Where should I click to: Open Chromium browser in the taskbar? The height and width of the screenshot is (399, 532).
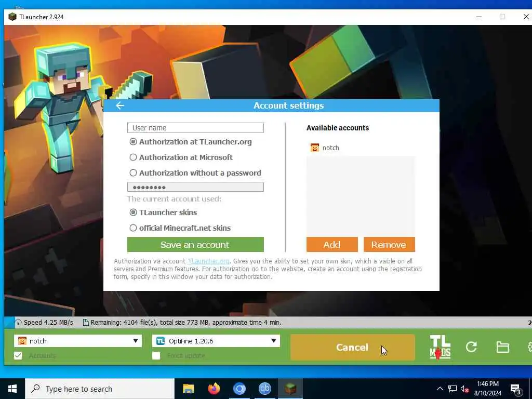[x=239, y=389]
